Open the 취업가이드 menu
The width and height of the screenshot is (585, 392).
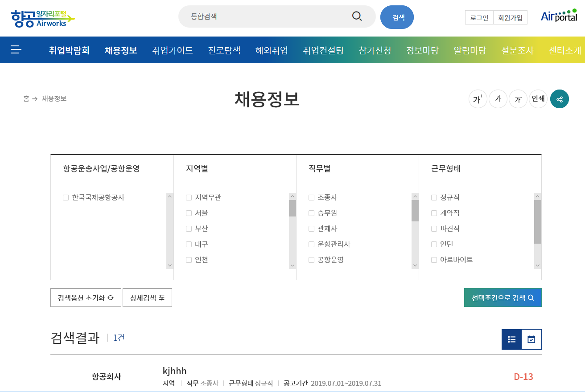(x=173, y=50)
